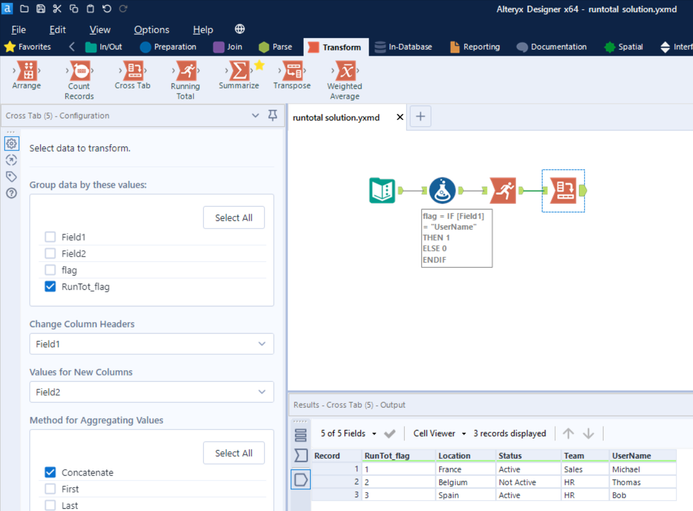Screen dimensions: 693x511
Task: Click the Michael cell in UserName column
Action: click(x=643, y=469)
